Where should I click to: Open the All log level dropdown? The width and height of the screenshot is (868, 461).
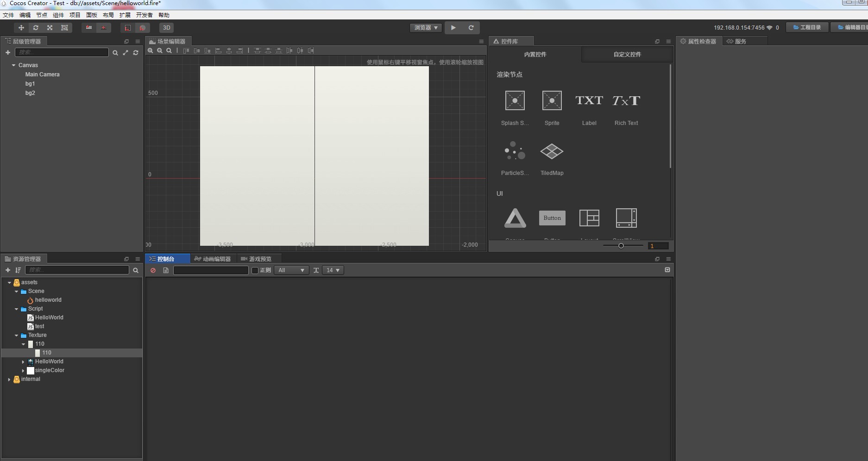pyautogui.click(x=291, y=270)
